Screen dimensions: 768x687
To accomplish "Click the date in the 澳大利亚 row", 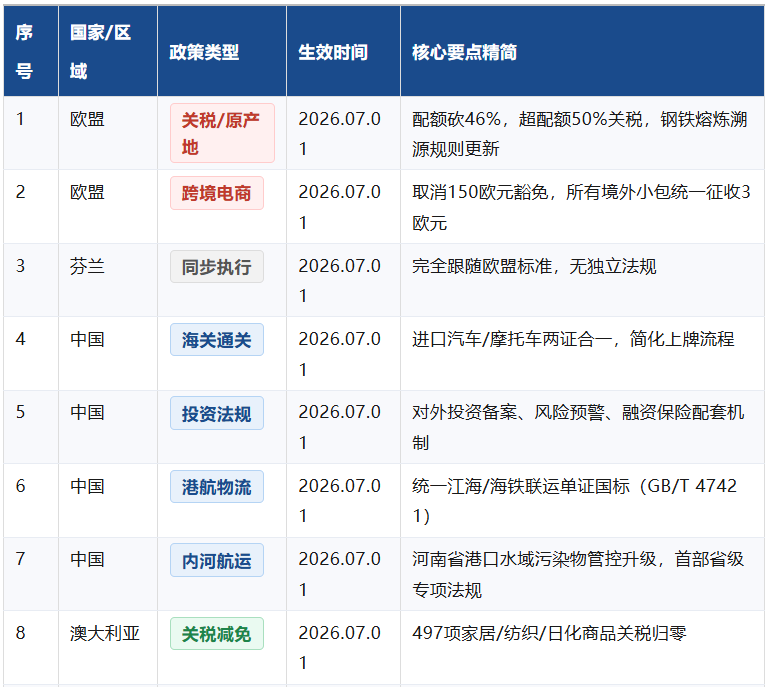I will (x=339, y=647).
